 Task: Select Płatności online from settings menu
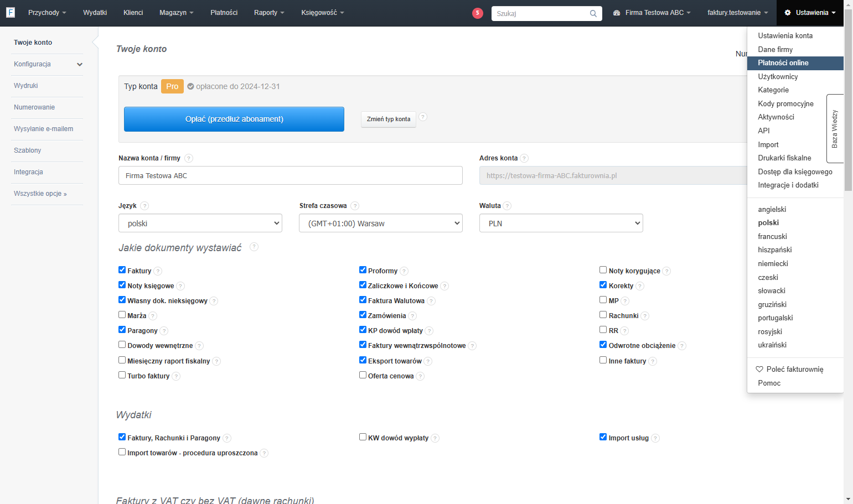tap(795, 63)
